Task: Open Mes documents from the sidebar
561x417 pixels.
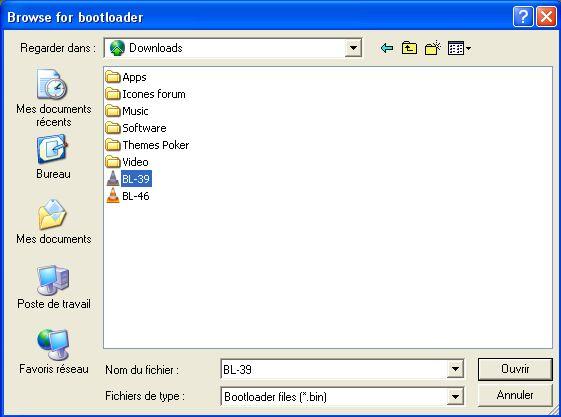Action: 54,222
